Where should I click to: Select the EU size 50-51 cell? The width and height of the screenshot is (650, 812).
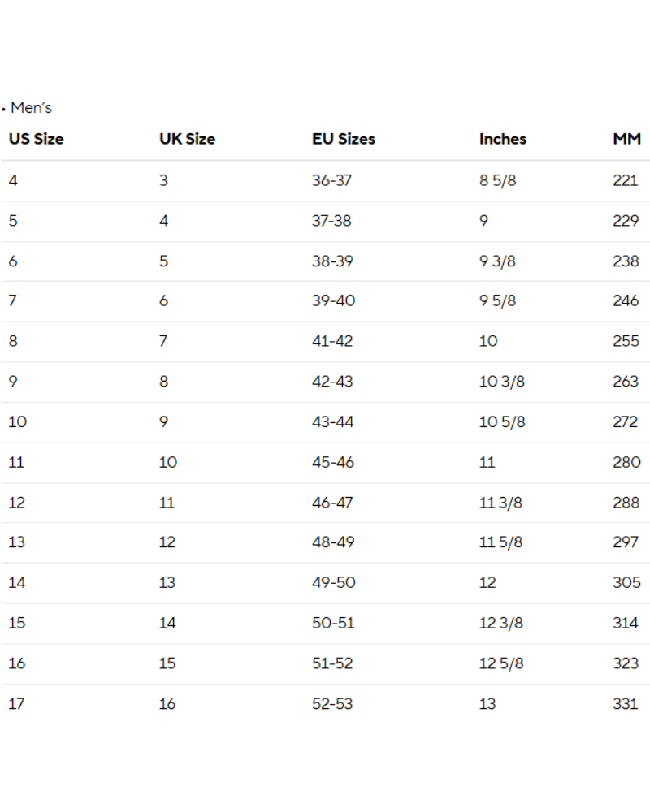(332, 623)
